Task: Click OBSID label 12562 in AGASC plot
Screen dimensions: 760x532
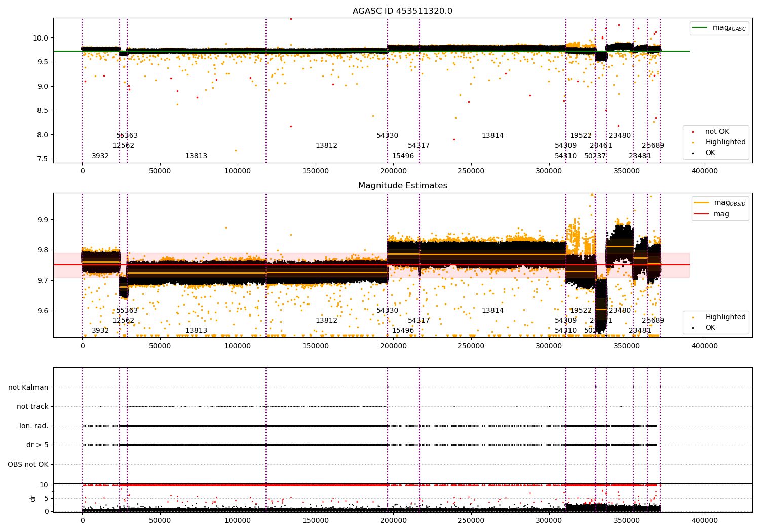Action: (x=124, y=146)
